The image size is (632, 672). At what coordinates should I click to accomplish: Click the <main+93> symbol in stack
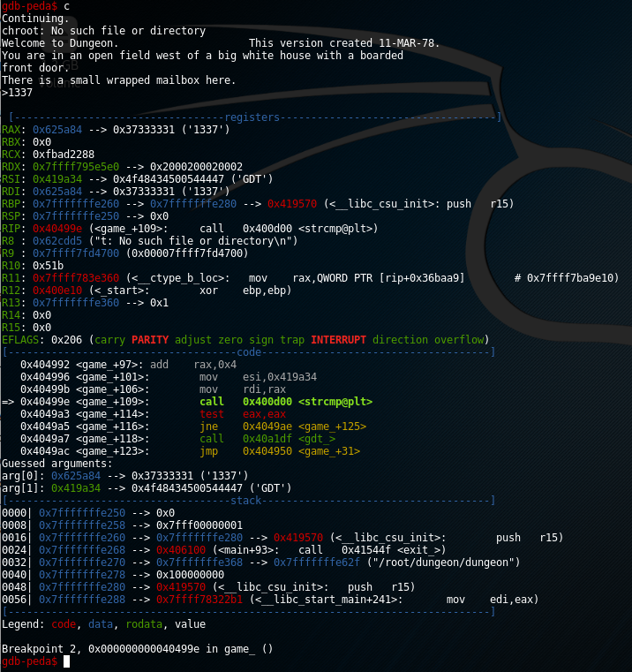click(x=246, y=550)
